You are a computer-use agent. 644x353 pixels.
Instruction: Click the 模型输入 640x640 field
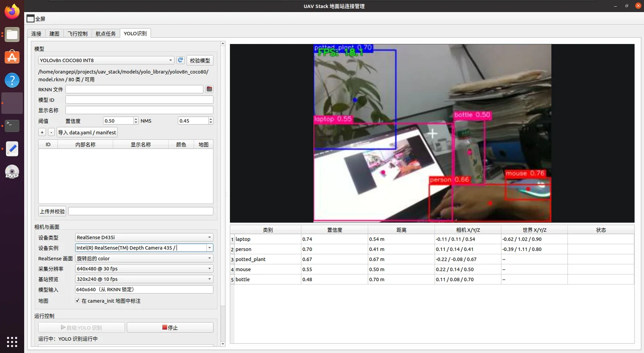point(144,289)
